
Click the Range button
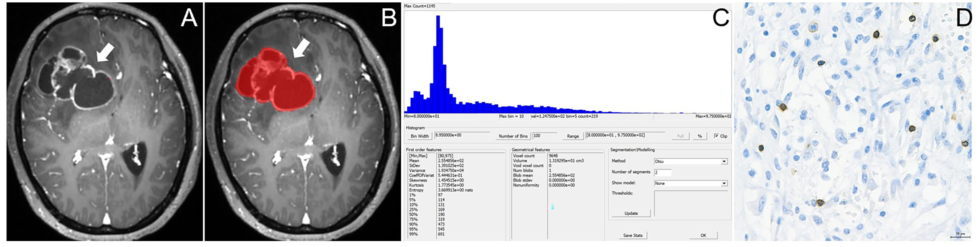coord(572,136)
